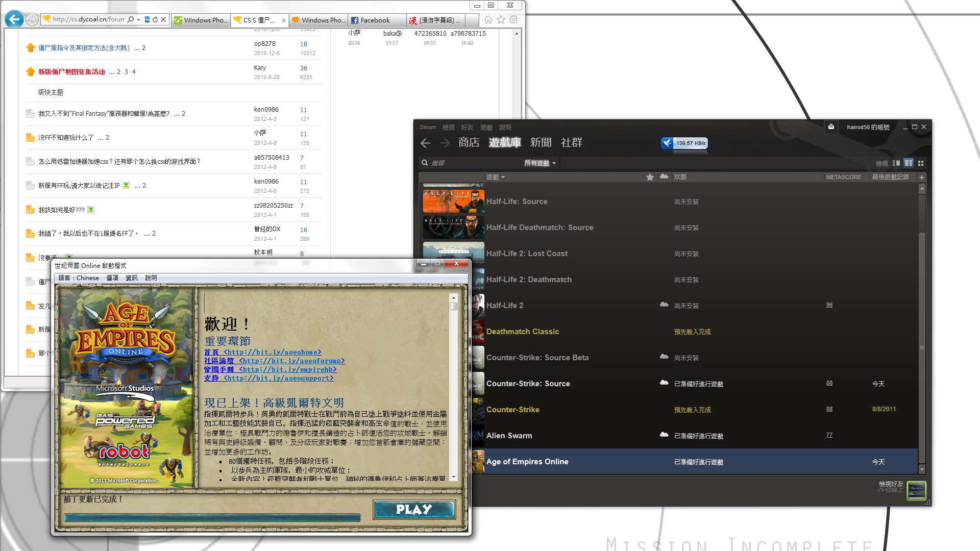
Task: Stop loading the page in Internet Explorer
Action: 163,19
